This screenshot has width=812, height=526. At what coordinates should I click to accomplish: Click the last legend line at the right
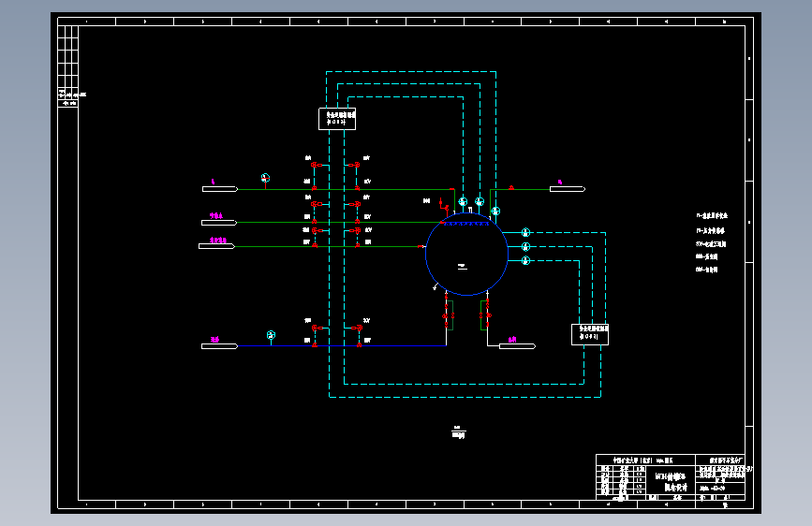[x=706, y=270]
